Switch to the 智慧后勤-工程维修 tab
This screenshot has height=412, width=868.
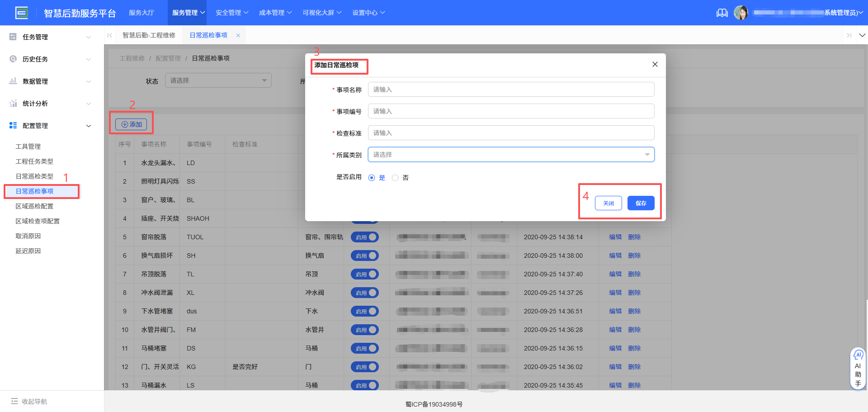pyautogui.click(x=149, y=35)
